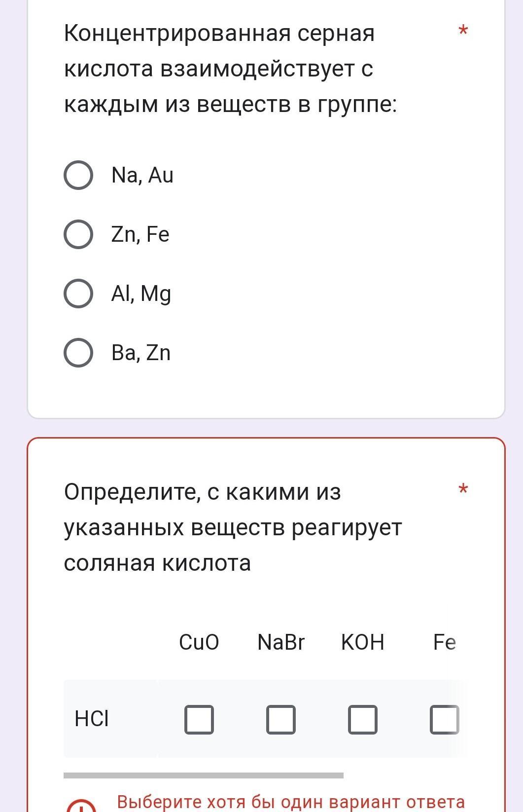
Task: Check the CuO box for HCl
Action: [x=199, y=720]
